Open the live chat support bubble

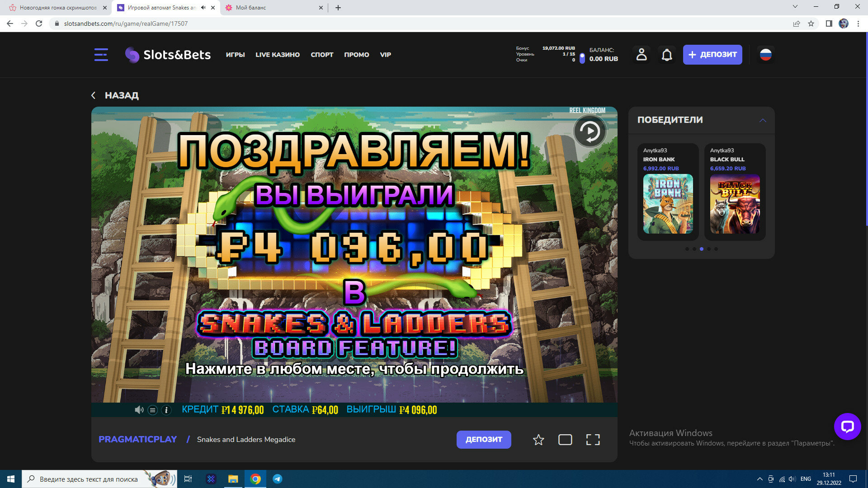coord(847,426)
